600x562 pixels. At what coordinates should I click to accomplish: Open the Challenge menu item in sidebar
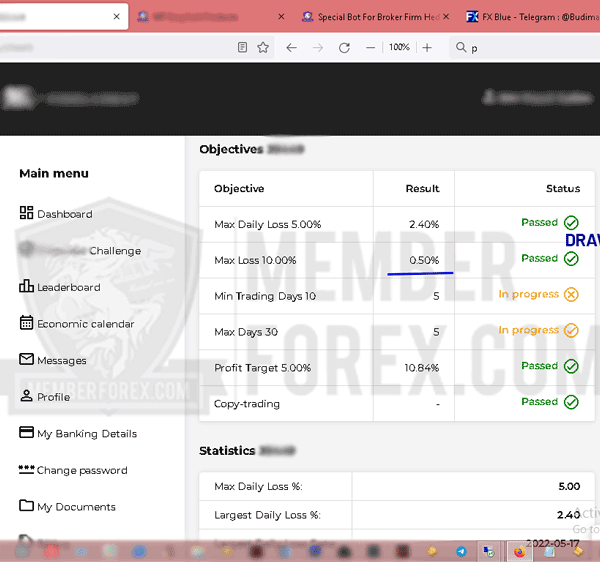pyautogui.click(x=114, y=251)
